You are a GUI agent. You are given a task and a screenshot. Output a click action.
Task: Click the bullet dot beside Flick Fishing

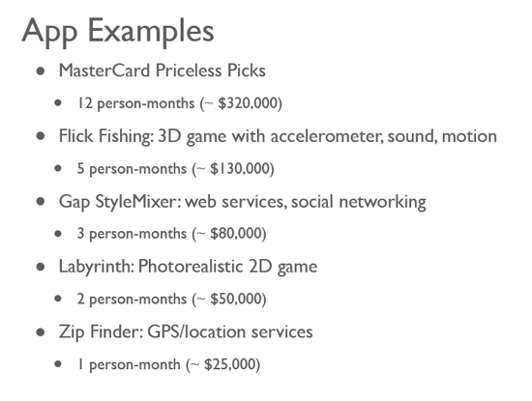tap(41, 136)
